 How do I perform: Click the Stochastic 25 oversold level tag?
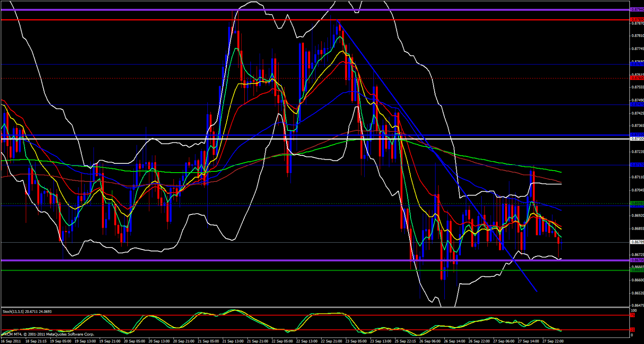[x=633, y=330]
